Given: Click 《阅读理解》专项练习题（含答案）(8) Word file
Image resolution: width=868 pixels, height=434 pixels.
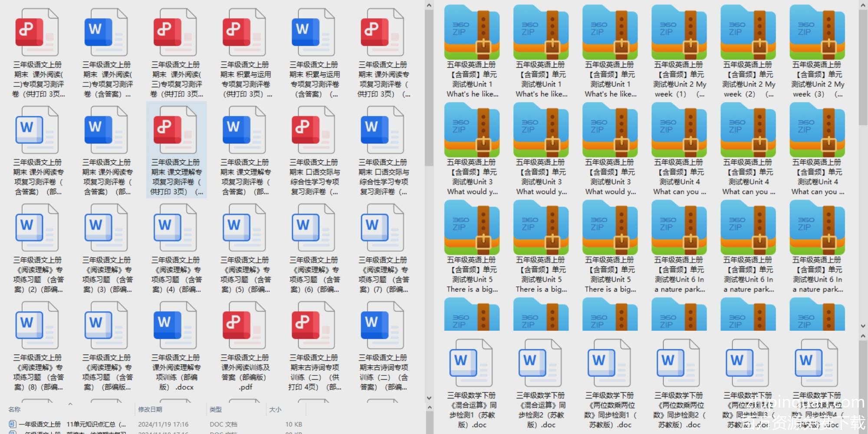Looking at the screenshot, I should (38, 346).
